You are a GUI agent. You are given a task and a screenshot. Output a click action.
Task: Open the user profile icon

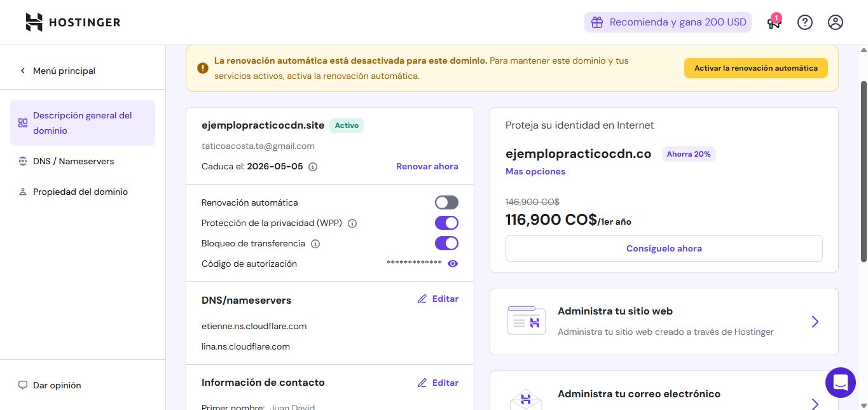click(836, 22)
